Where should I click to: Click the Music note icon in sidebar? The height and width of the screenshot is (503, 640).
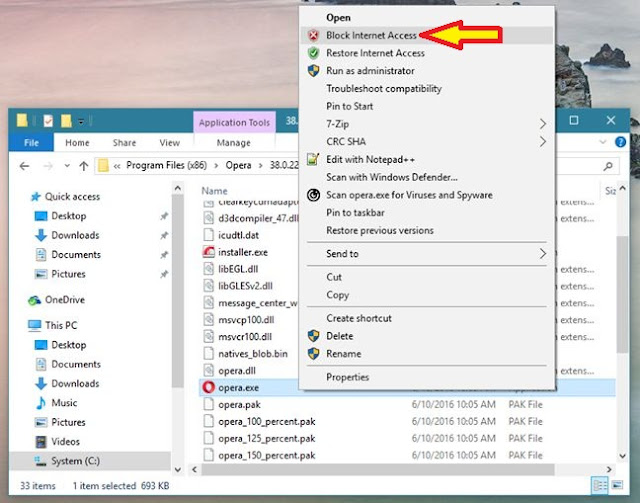[x=41, y=403]
